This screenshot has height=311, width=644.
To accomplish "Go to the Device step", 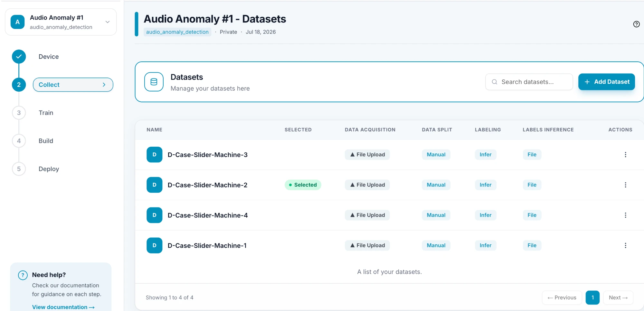I will coord(49,57).
